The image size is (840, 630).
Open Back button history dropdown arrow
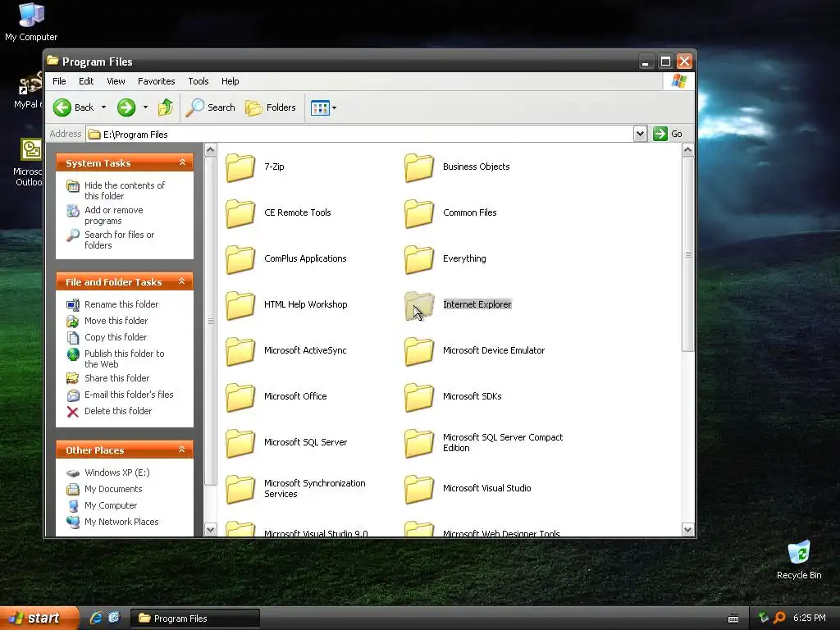click(x=103, y=107)
